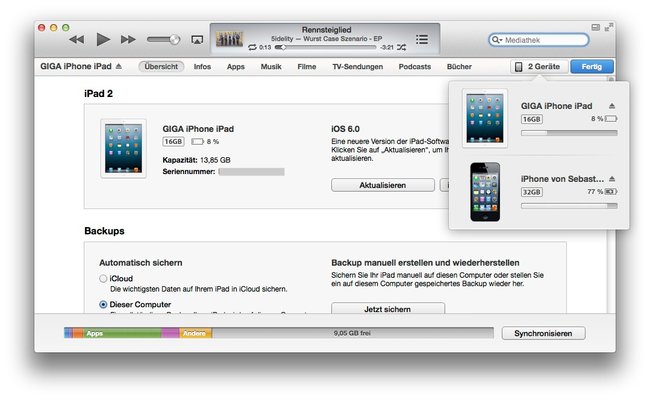The height and width of the screenshot is (400, 650).
Task: Click the iPad image in overview
Action: click(124, 148)
